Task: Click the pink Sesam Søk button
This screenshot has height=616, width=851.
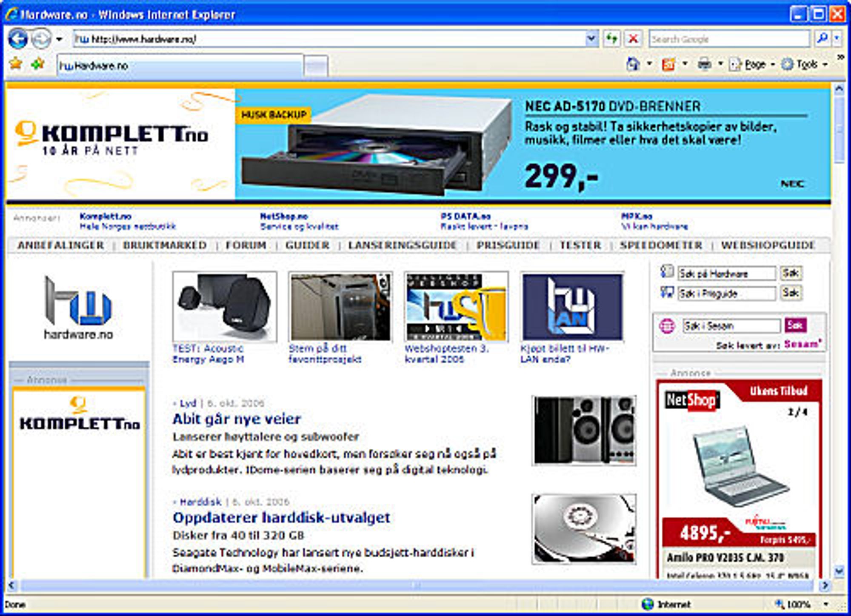Action: pyautogui.click(x=795, y=325)
